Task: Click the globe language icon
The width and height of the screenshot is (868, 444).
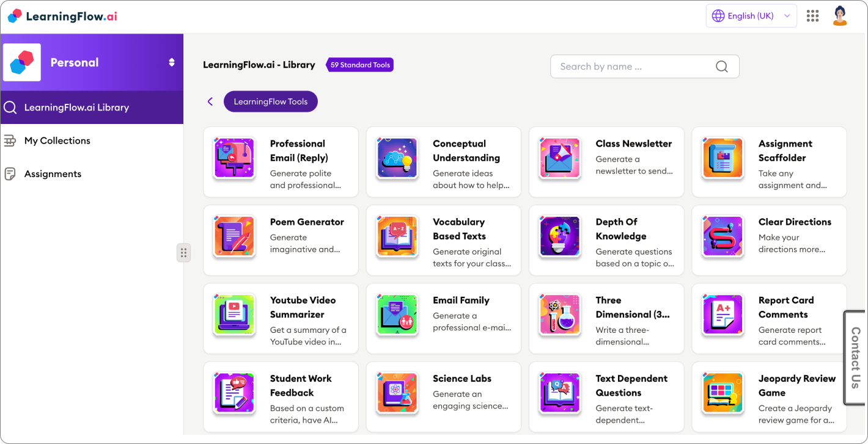Action: coord(718,16)
